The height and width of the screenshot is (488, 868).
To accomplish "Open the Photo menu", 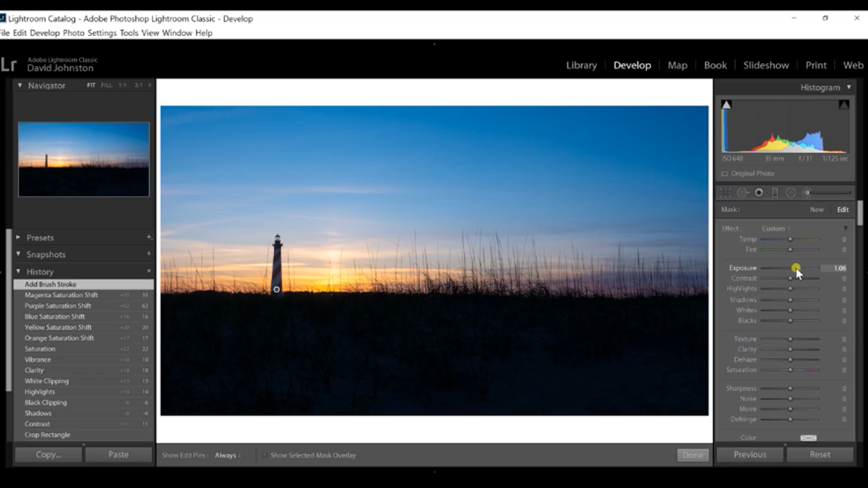I will click(x=74, y=33).
